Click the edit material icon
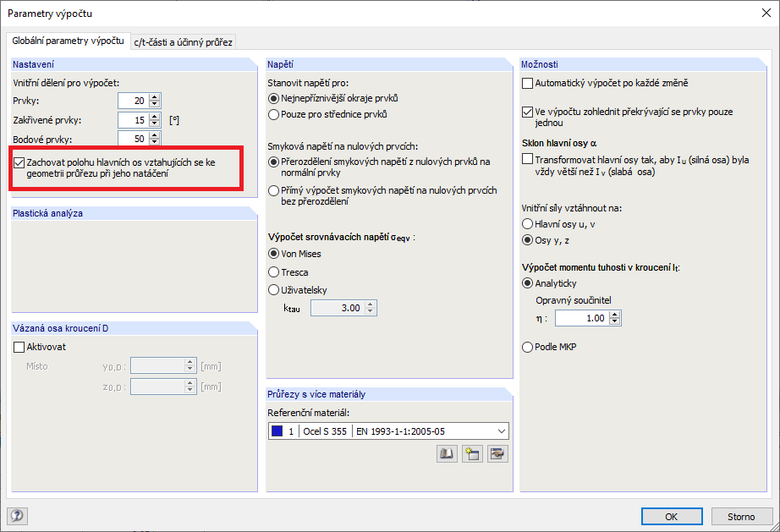780x532 pixels. (497, 453)
